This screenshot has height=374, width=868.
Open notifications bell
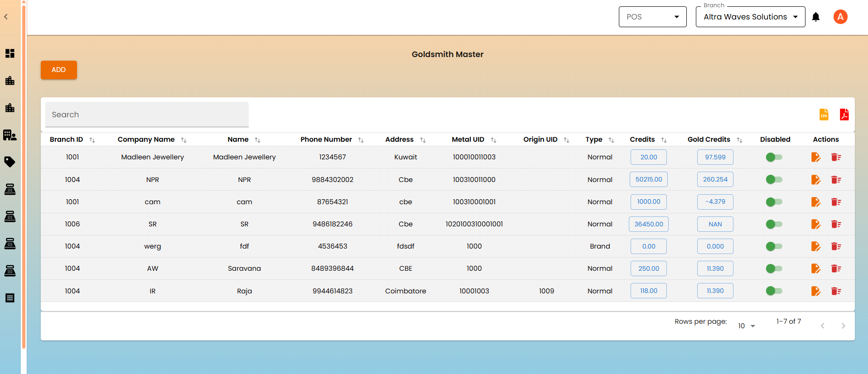pos(816,17)
